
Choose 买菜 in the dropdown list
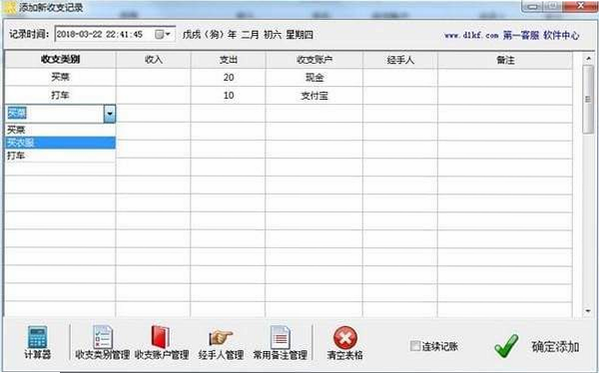click(x=60, y=130)
